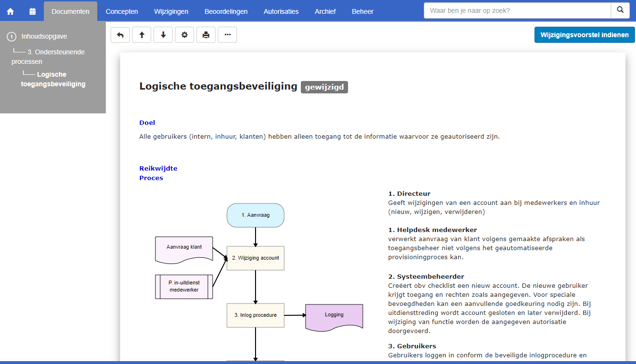Viewport: 636px width, 364px height.
Task: Go to the home page icon
Action: pos(10,11)
